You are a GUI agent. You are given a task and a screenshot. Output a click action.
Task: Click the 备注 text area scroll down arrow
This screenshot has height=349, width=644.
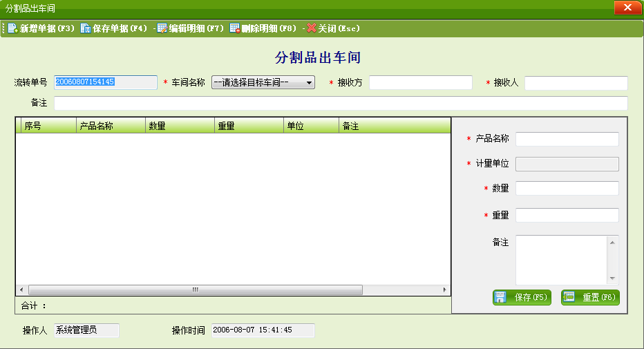tap(612, 279)
